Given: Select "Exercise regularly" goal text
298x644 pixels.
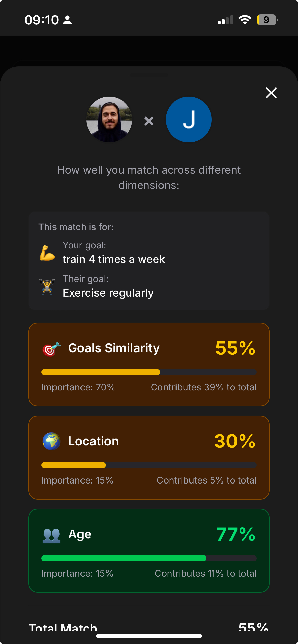Looking at the screenshot, I should click(108, 293).
